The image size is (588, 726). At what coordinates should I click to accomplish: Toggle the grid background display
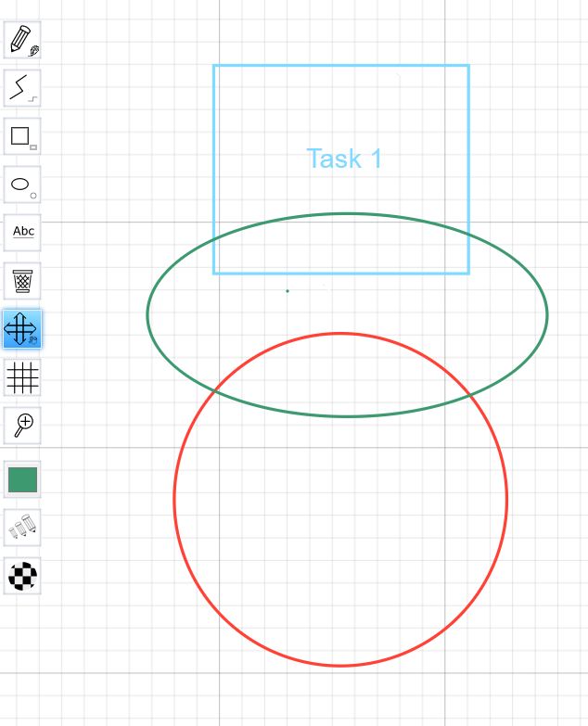click(22, 377)
